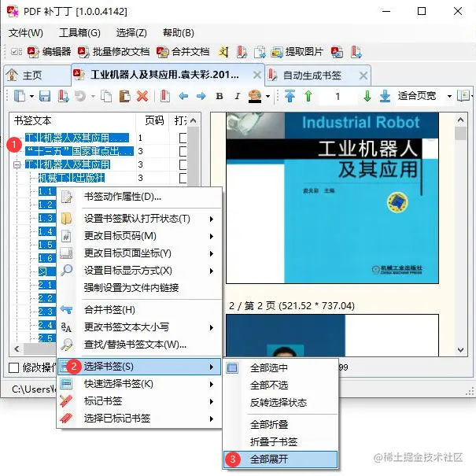Go to first page icon
This screenshot has height=476, width=476.
(x=290, y=96)
